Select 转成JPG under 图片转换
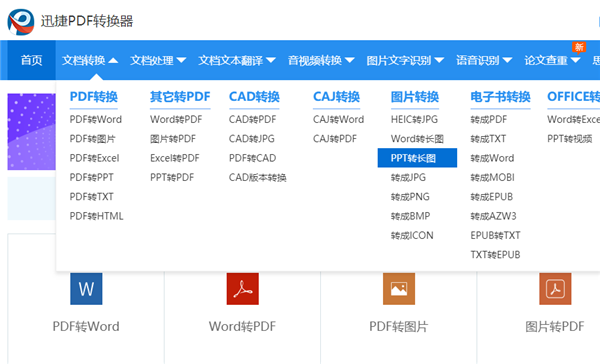The height and width of the screenshot is (364, 600). point(408,177)
